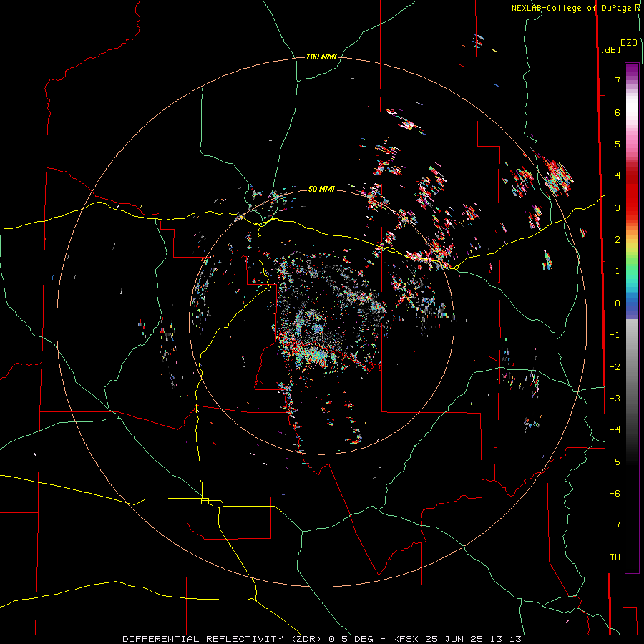644x644 pixels.
Task: Click the 2 value on the scale
Action: click(618, 240)
